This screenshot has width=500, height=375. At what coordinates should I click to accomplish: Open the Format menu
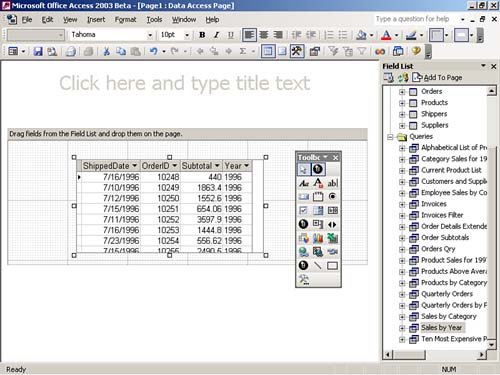(x=125, y=20)
